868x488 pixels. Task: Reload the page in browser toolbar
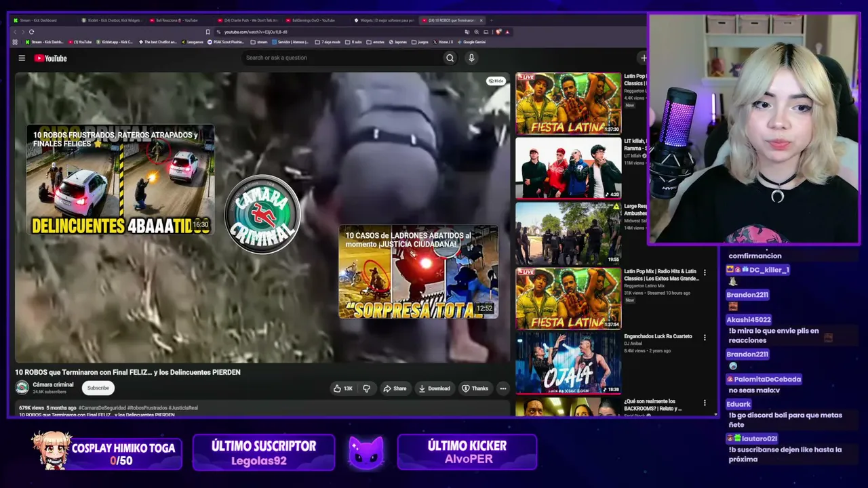coord(31,32)
